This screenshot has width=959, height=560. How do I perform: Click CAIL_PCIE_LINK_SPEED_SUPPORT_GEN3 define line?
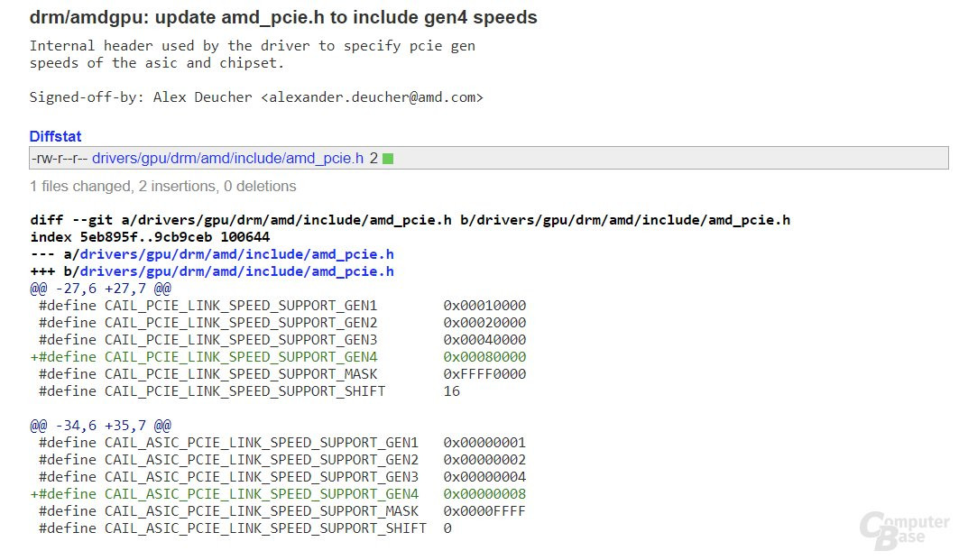tap(282, 340)
